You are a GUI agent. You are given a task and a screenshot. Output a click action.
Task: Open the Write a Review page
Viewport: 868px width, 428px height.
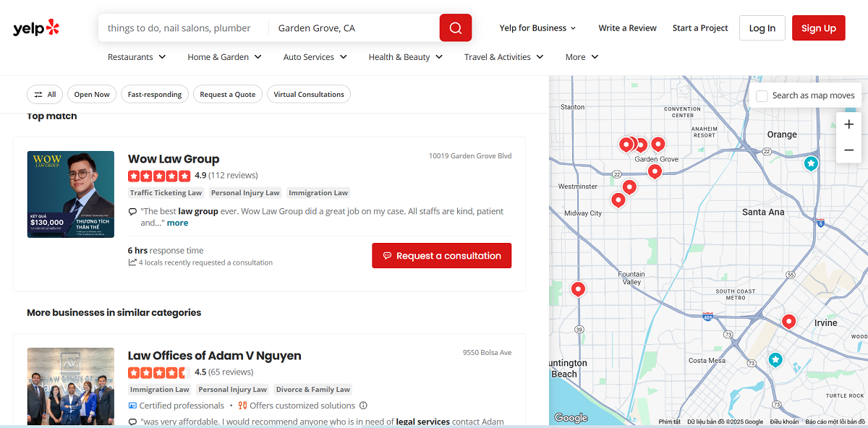click(627, 27)
